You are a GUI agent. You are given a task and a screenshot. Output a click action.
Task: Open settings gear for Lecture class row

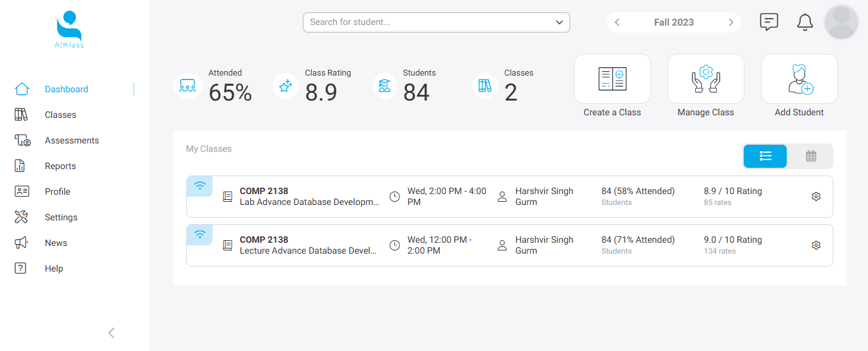tap(816, 245)
